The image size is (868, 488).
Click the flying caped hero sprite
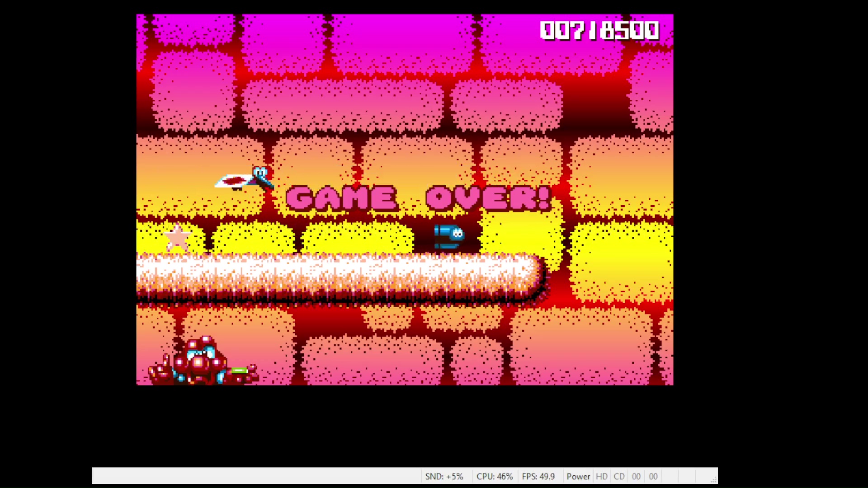pyautogui.click(x=244, y=179)
